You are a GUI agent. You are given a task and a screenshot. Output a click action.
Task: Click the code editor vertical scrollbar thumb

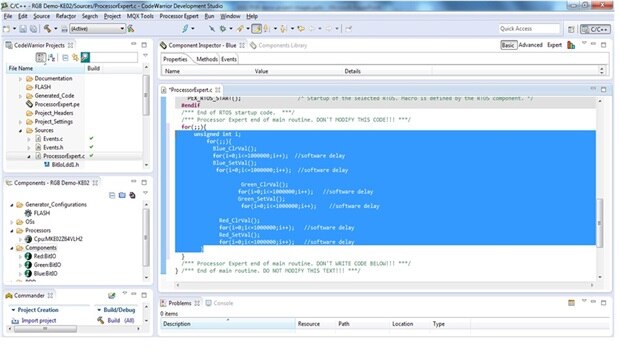coord(599,223)
